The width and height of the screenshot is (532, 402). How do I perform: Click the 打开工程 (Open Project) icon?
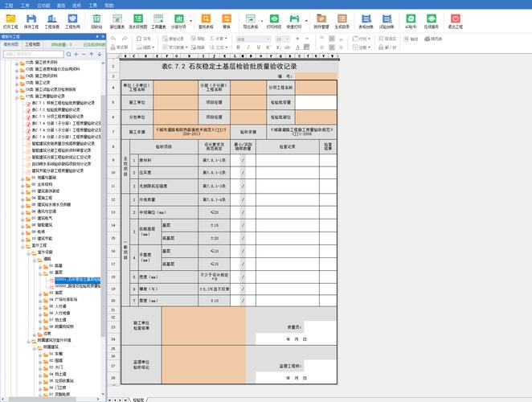(x=10, y=18)
